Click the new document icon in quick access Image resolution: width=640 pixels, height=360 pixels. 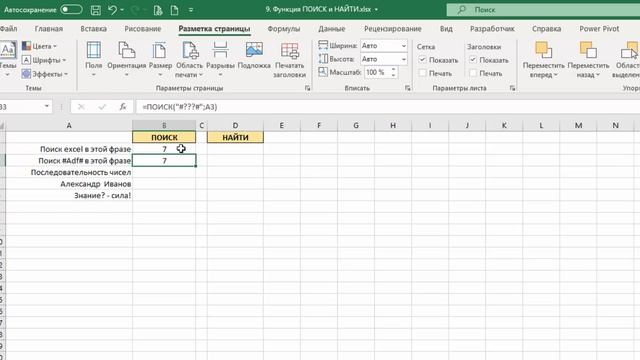tap(174, 10)
